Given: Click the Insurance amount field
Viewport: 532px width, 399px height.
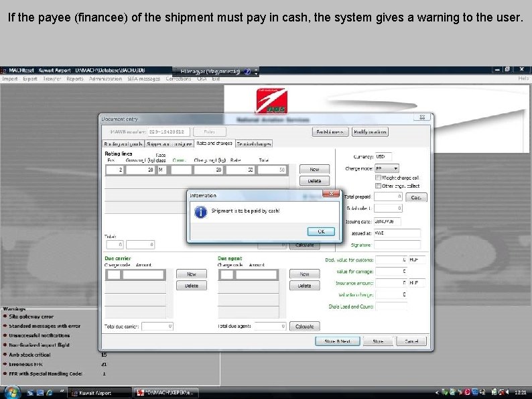Looking at the screenshot, I should point(391,283).
